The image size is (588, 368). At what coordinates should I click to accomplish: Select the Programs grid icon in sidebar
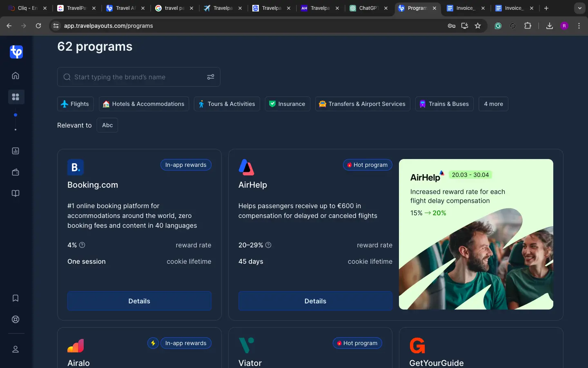[16, 97]
